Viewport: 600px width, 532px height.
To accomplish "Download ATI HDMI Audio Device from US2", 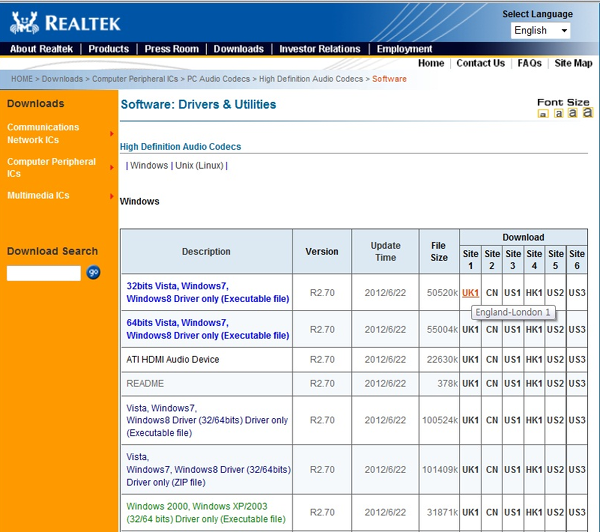I will (555, 360).
